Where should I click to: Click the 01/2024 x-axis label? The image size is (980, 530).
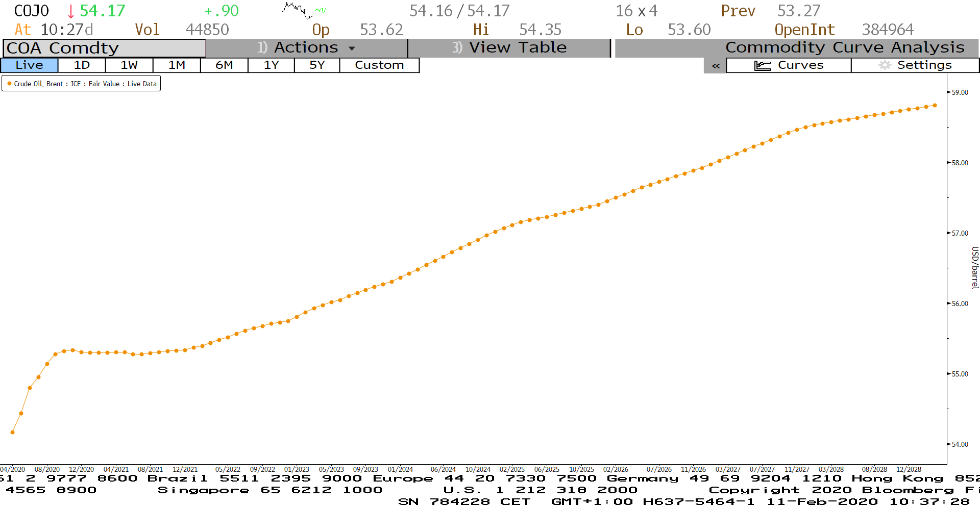(400, 469)
